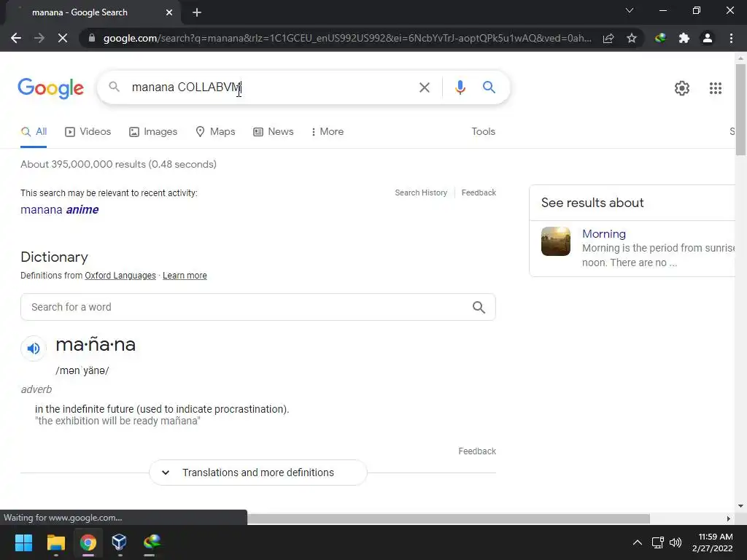Close the manana Google Search tab
747x560 pixels.
pos(169,12)
